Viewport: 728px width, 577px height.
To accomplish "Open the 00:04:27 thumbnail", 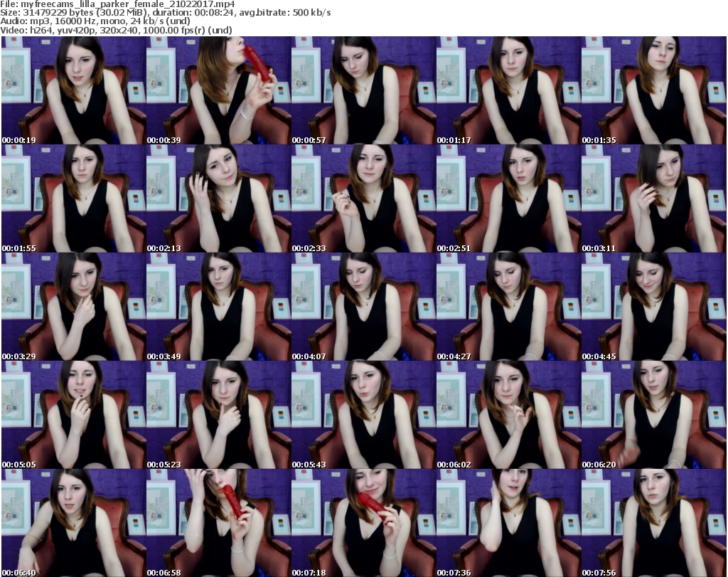I will (508, 307).
